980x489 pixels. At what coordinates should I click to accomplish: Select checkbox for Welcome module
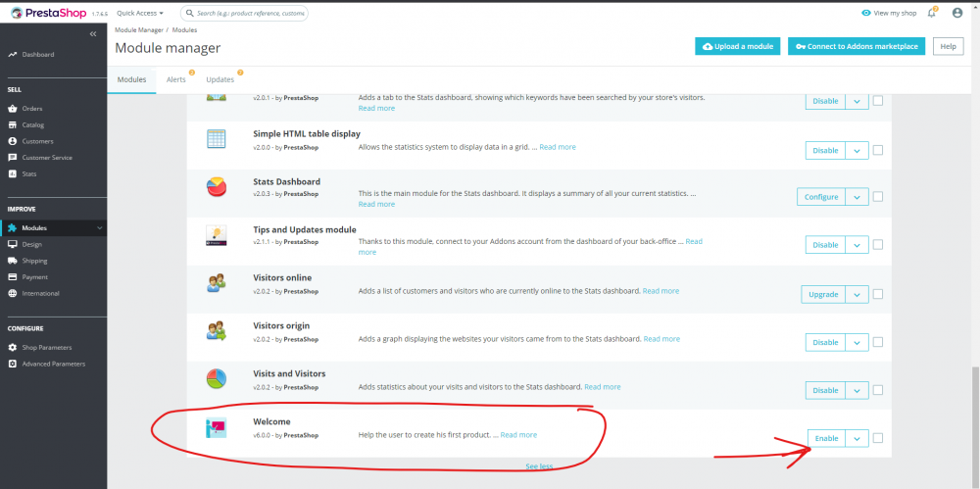(x=878, y=438)
